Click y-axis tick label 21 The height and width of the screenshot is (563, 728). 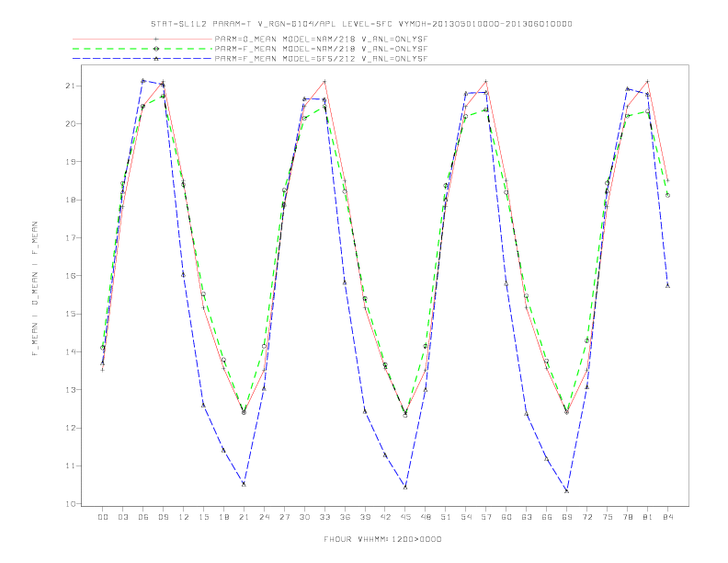(x=71, y=86)
